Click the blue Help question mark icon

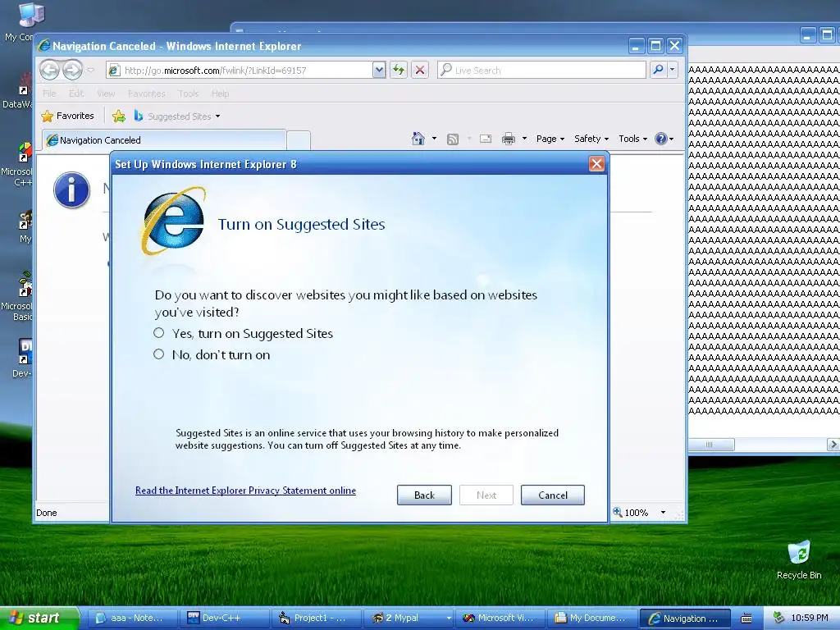(661, 139)
